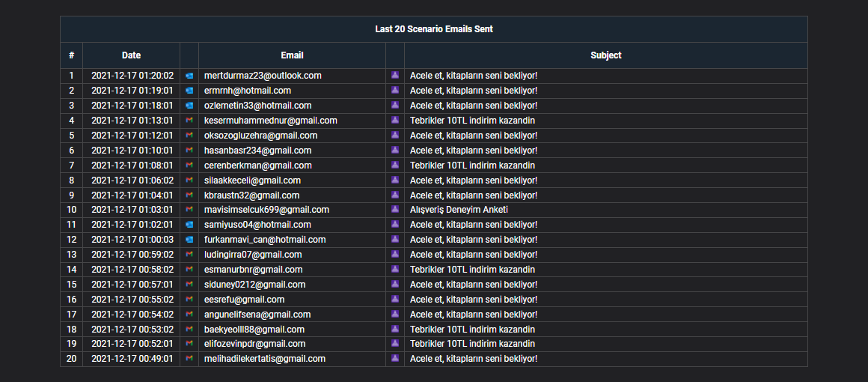The width and height of the screenshot is (868, 382).
Task: Click Tebrikler subject in row 18
Action: 472,330
